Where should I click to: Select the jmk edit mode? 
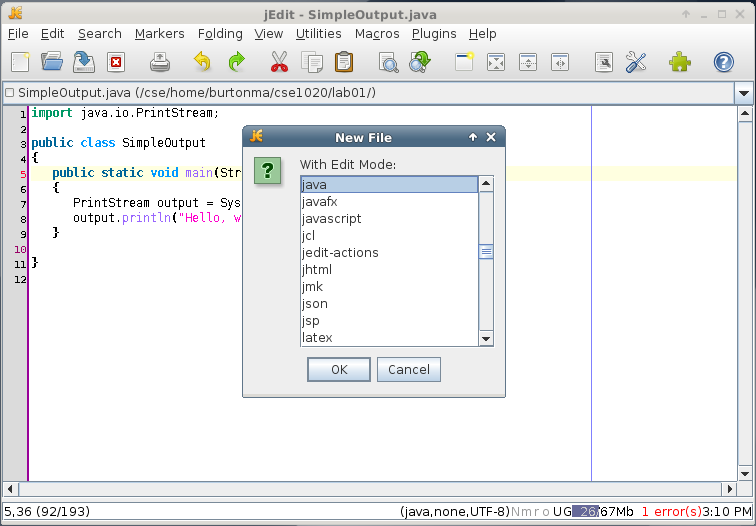(389, 286)
